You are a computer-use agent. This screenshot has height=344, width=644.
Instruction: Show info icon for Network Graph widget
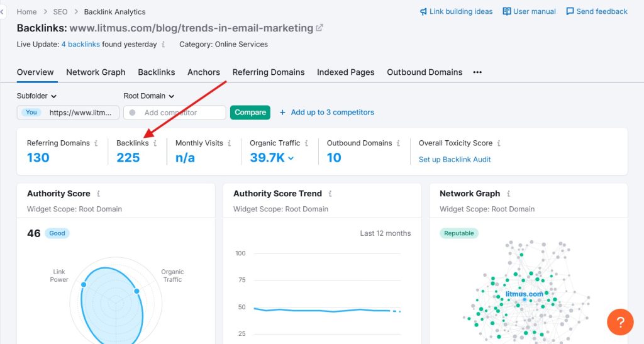508,194
